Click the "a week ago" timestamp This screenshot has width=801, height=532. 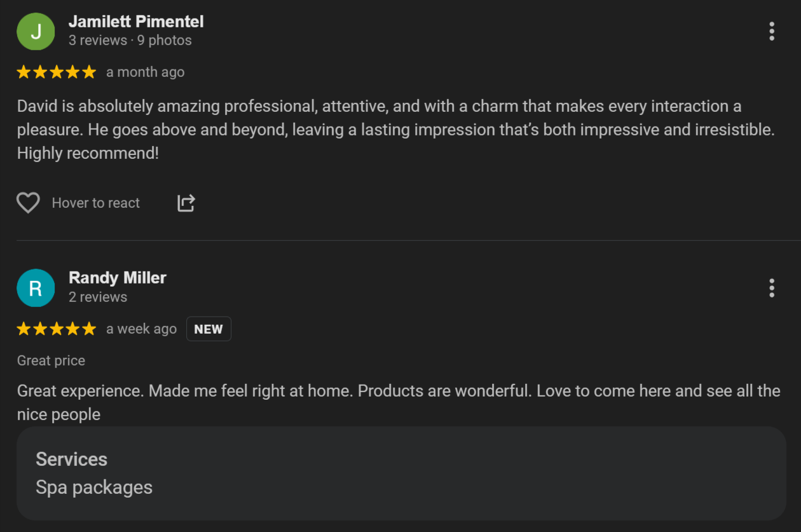click(x=142, y=329)
